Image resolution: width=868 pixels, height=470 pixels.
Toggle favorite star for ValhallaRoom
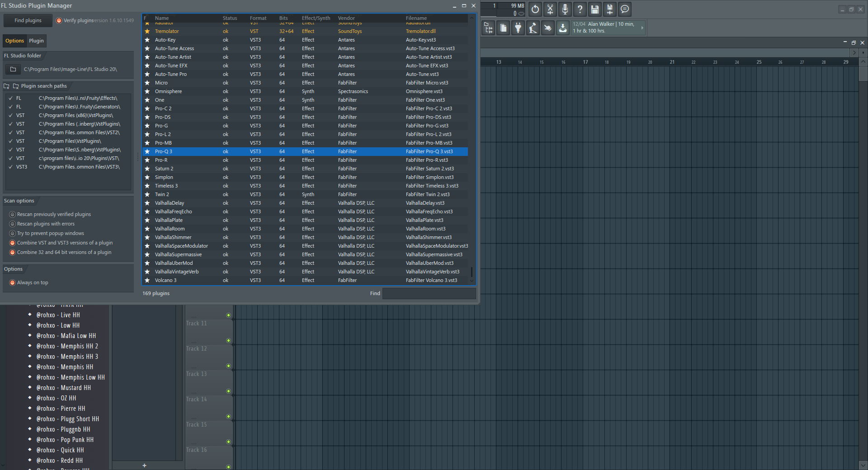(x=147, y=229)
